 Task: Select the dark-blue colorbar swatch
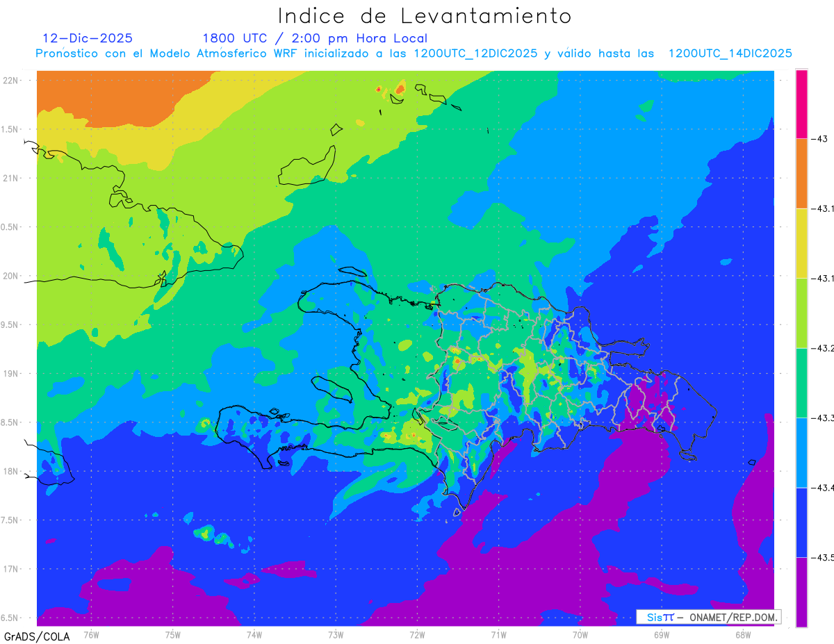pyautogui.click(x=801, y=522)
